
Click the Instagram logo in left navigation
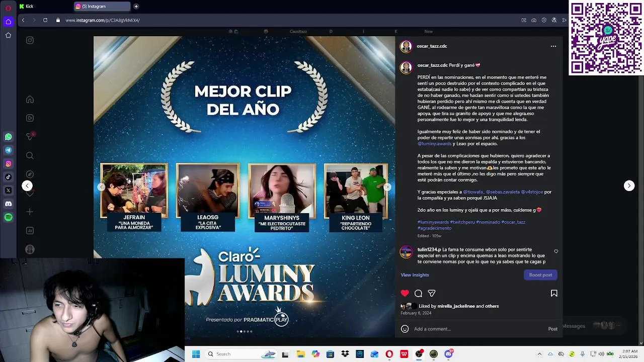pyautogui.click(x=30, y=40)
